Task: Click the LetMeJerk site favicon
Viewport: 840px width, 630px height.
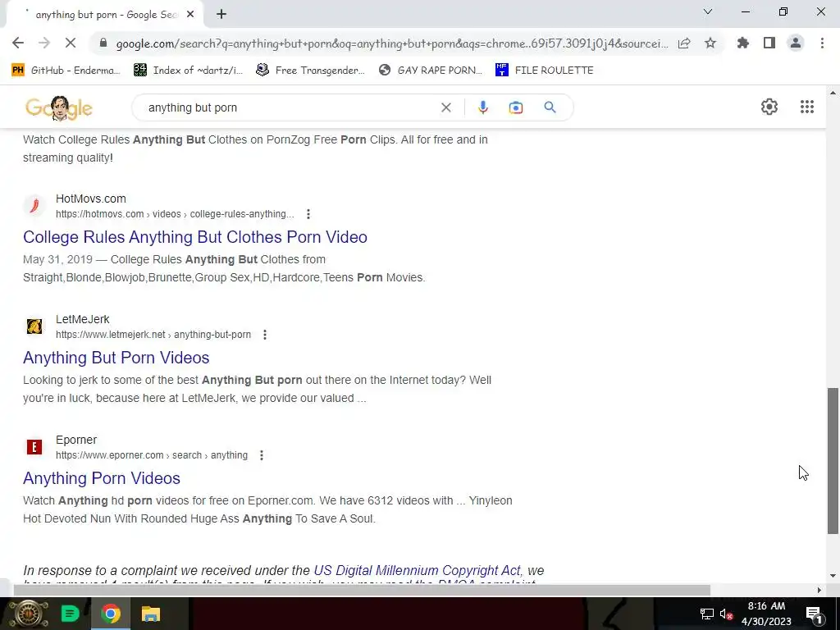Action: click(x=34, y=326)
